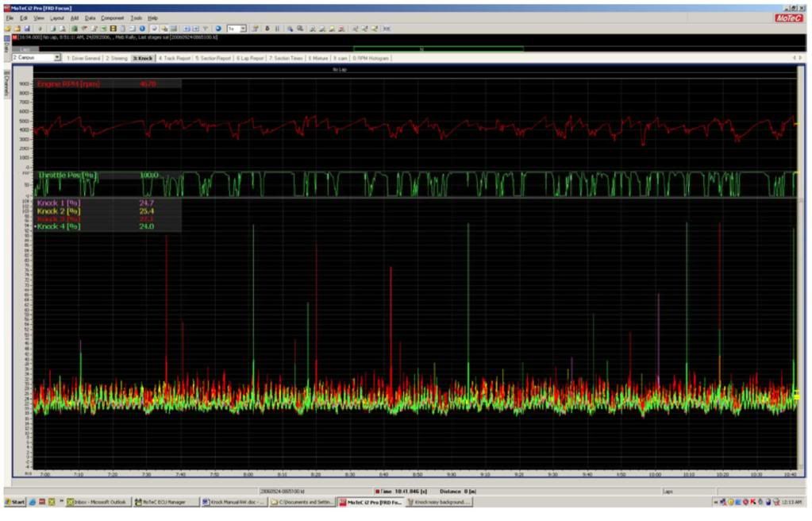Select the Knock 3 channel label
The height and width of the screenshot is (521, 812).
[59, 218]
